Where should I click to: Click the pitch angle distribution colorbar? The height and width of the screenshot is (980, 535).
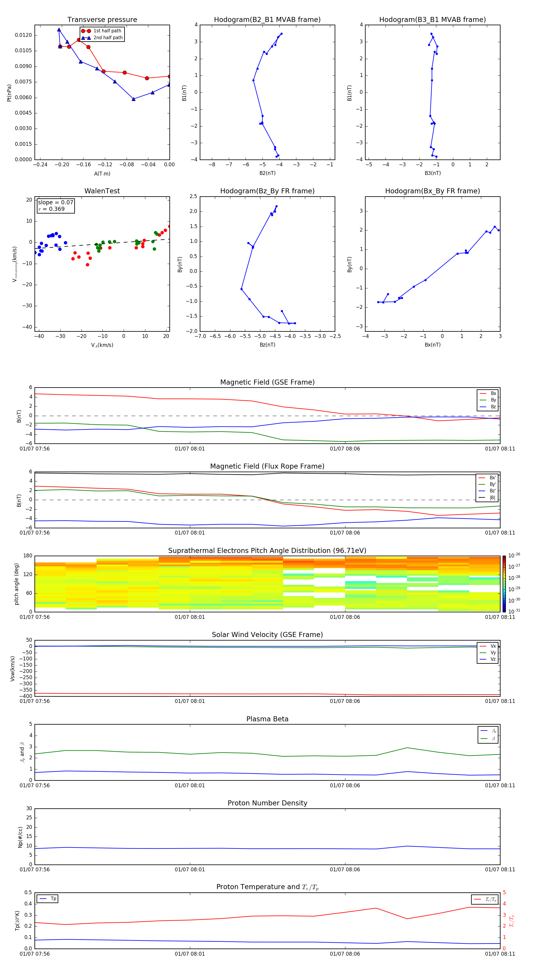click(x=504, y=584)
